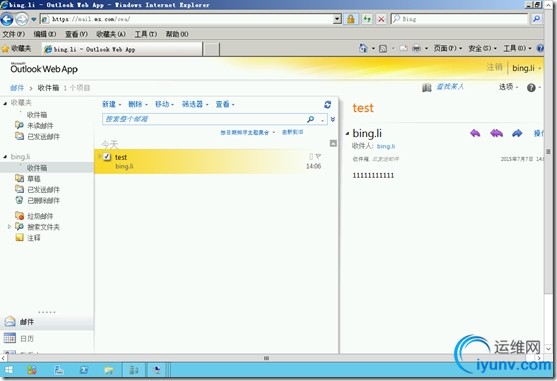This screenshot has height=381, width=557.
Task: Click the search magnifier in mailbox search
Action: click(x=310, y=119)
